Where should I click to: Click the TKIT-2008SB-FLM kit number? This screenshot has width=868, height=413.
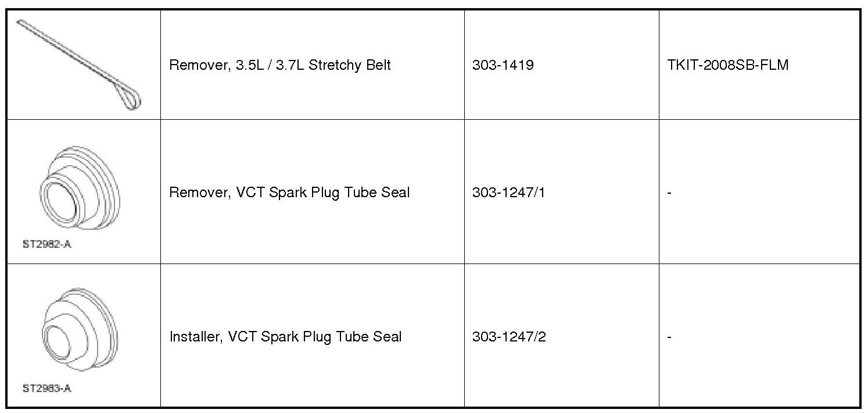click(728, 65)
